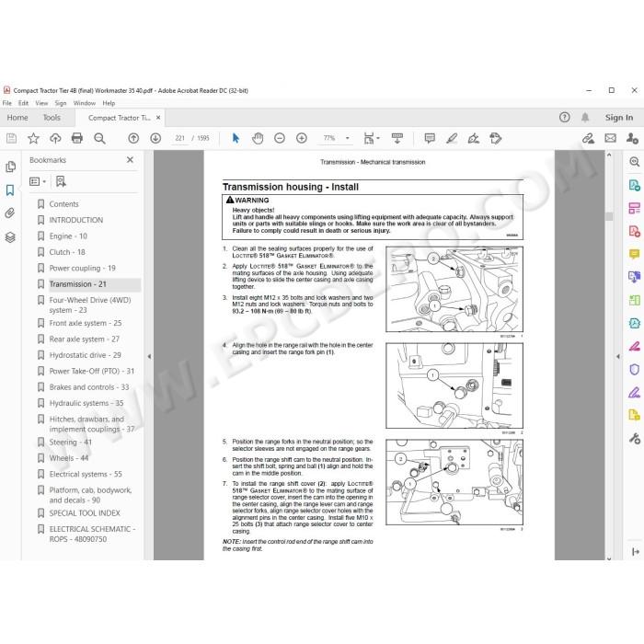Send file by email envelope icon
The width and height of the screenshot is (644, 644).
pos(610,138)
